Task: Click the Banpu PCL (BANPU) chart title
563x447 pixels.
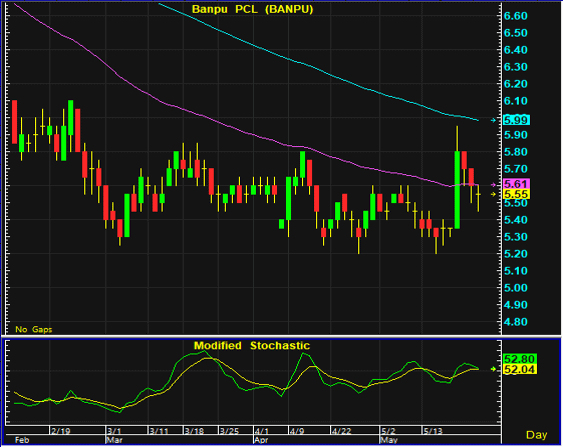Action: 252,9
